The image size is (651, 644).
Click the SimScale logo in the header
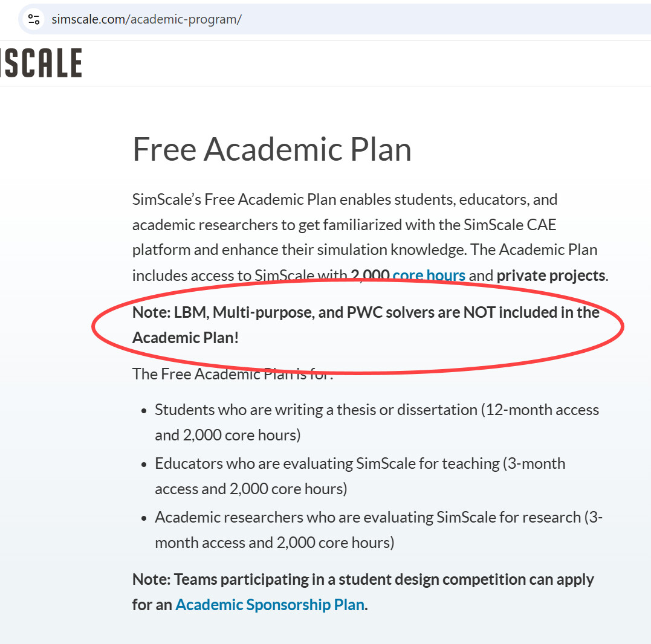(x=40, y=63)
